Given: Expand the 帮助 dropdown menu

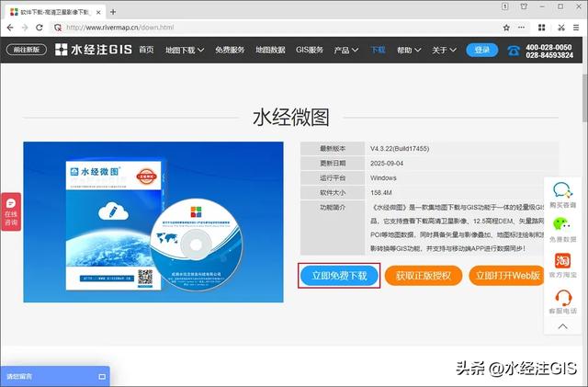Looking at the screenshot, I should (409, 50).
